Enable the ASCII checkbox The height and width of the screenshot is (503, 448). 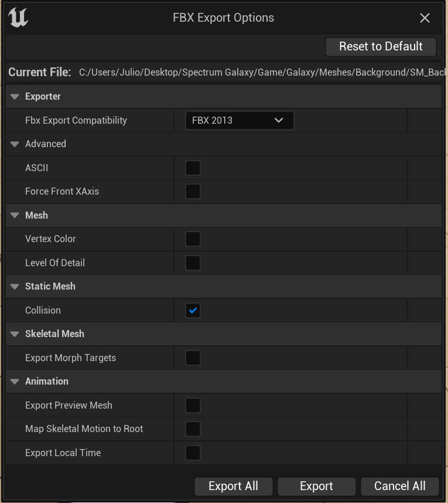193,168
